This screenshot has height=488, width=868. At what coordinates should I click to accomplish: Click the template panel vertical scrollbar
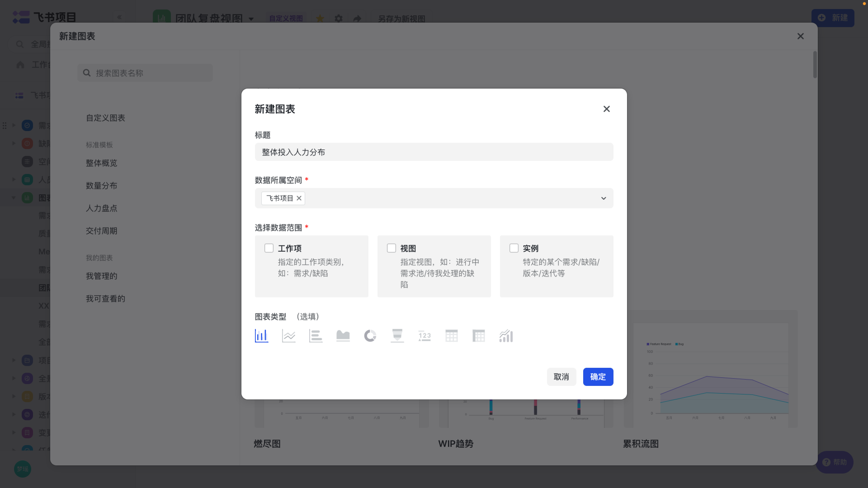(815, 65)
